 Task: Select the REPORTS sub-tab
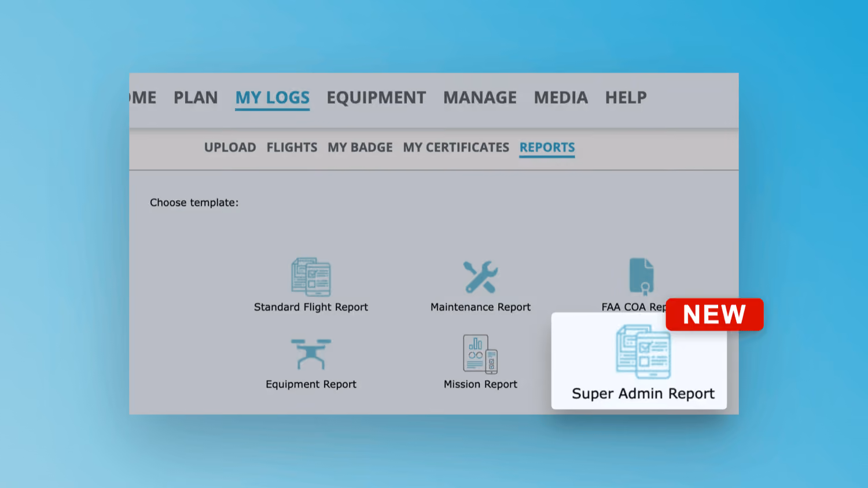point(547,148)
